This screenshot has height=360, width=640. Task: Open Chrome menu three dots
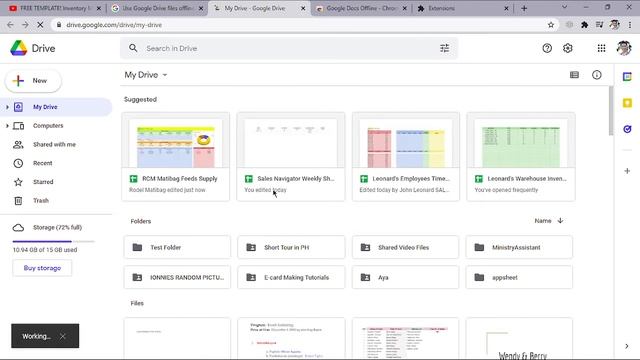coord(630,25)
